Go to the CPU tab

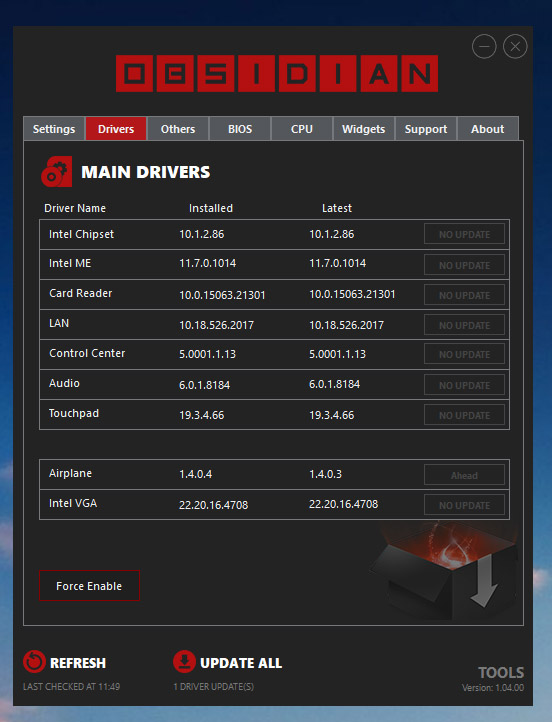point(302,129)
